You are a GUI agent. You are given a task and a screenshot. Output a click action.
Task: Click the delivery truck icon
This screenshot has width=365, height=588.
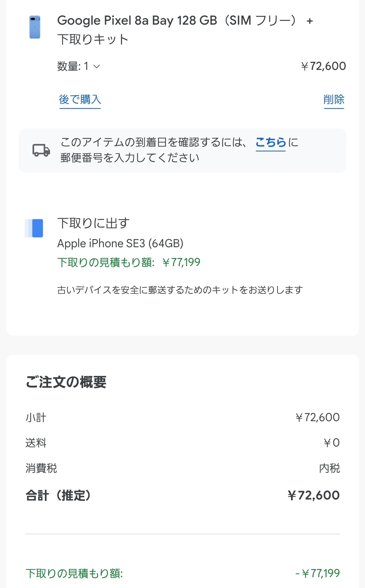pos(41,150)
